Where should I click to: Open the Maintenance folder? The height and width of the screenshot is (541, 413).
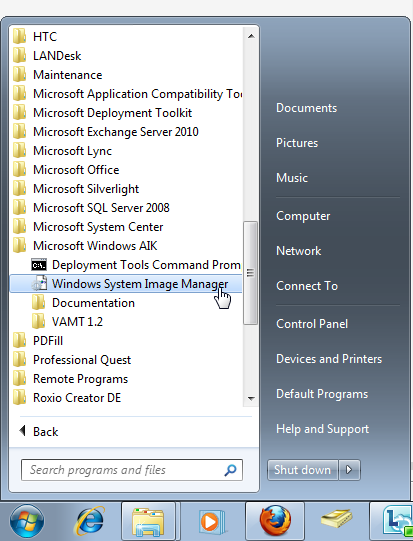(x=126, y=75)
